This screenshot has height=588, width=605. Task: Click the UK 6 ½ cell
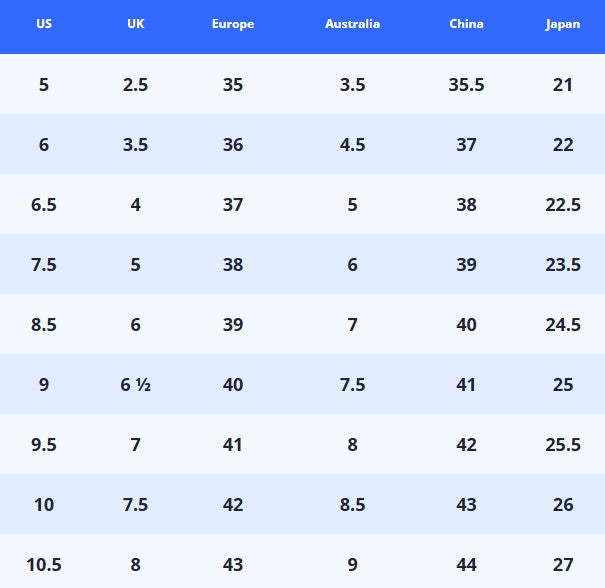tap(135, 385)
